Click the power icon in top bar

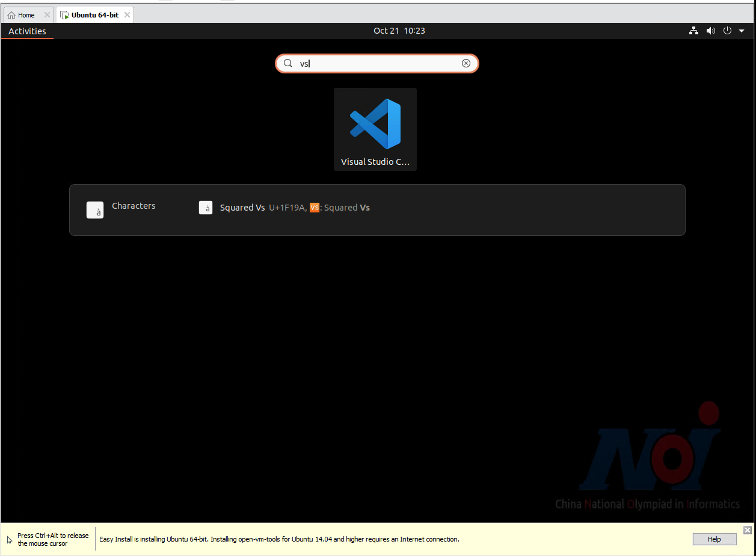coord(727,31)
